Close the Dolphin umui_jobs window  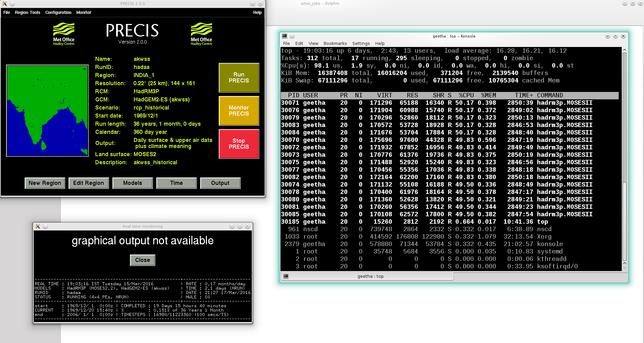click(x=640, y=3)
